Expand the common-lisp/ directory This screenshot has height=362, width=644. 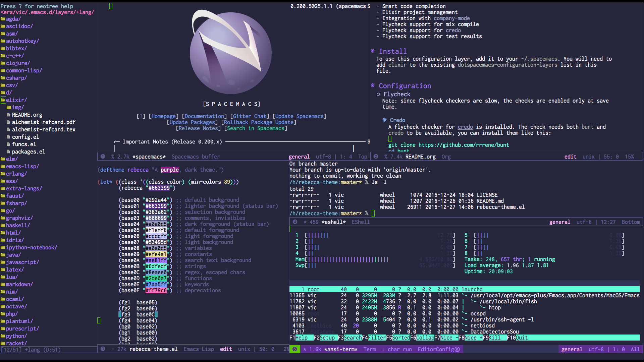click(x=24, y=71)
